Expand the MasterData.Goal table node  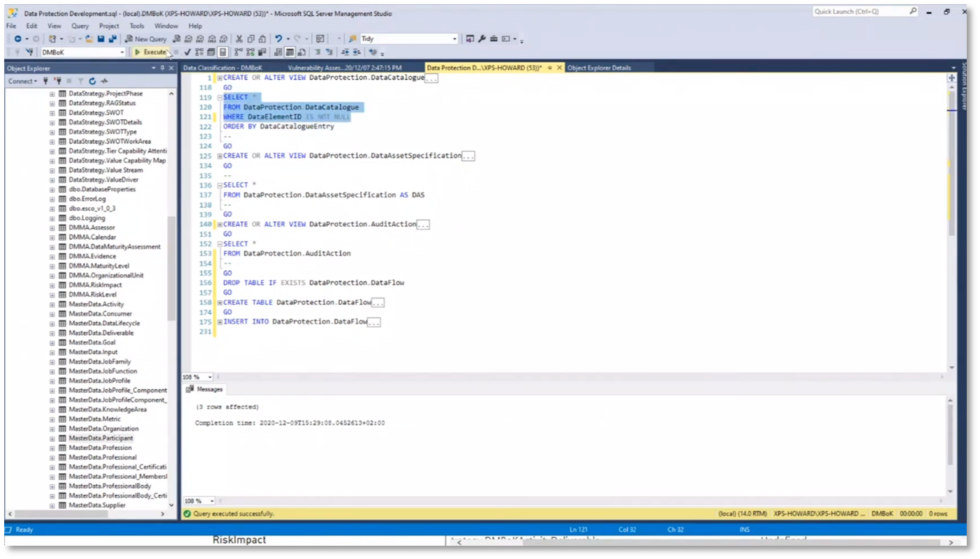tap(52, 343)
